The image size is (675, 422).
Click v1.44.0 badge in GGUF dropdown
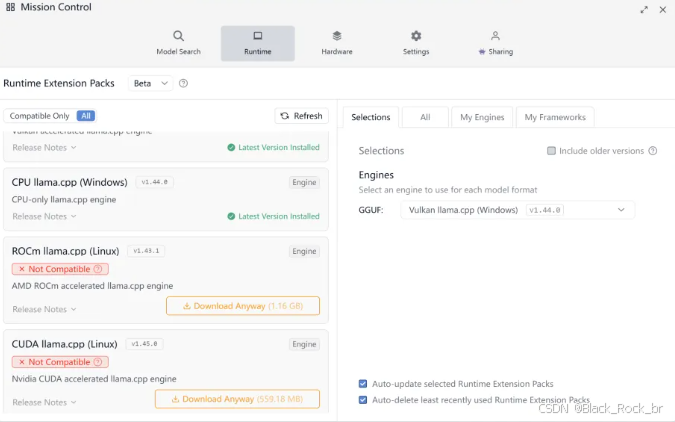click(545, 210)
